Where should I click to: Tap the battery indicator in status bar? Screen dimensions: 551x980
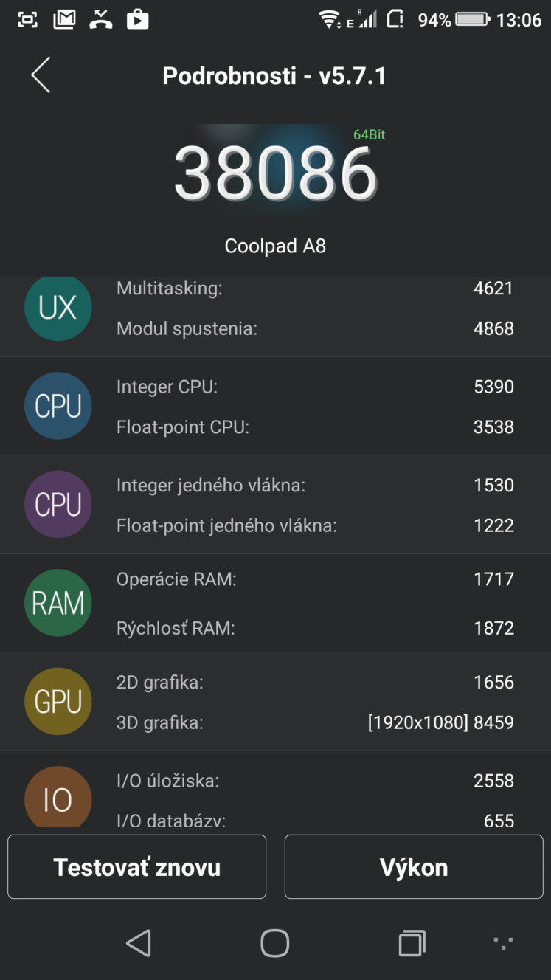[x=473, y=19]
